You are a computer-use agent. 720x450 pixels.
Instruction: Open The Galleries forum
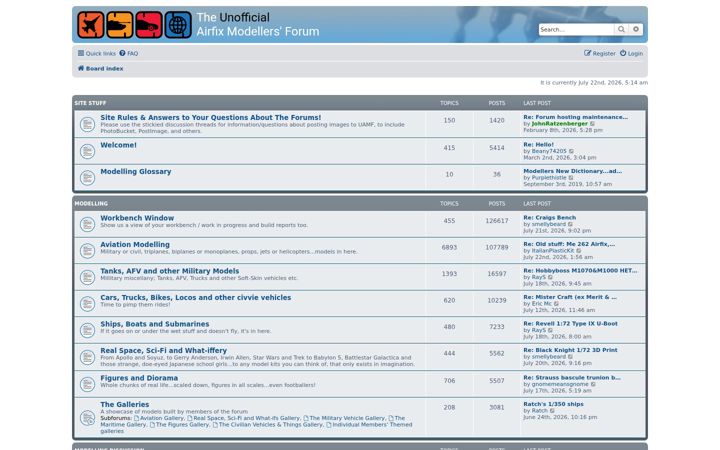125,405
